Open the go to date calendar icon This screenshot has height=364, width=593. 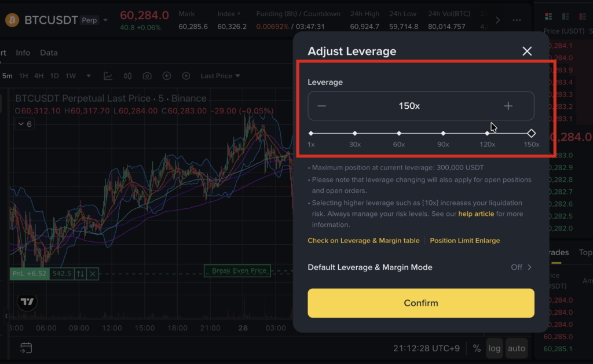coord(25,348)
